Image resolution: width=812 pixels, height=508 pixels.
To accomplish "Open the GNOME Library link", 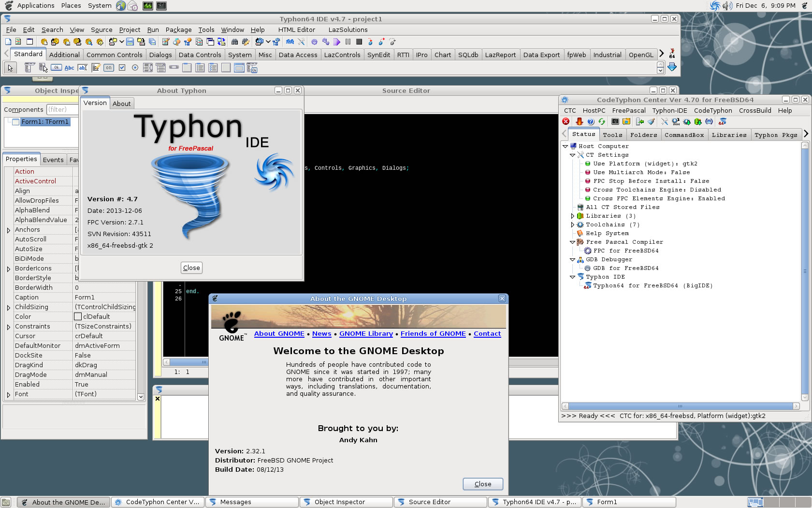I will (x=366, y=334).
